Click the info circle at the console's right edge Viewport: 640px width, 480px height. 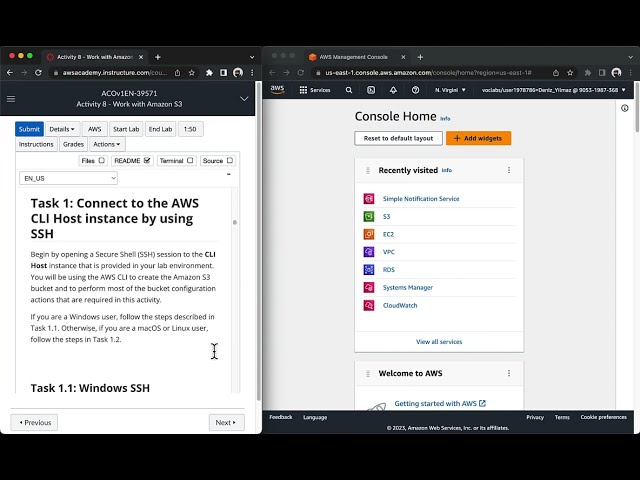pyautogui.click(x=624, y=108)
